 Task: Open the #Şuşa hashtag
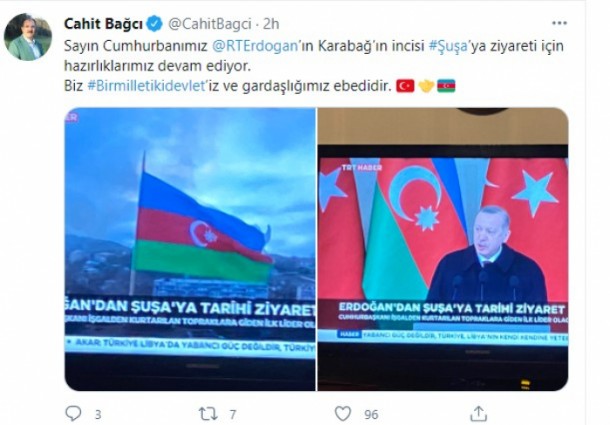coord(448,46)
